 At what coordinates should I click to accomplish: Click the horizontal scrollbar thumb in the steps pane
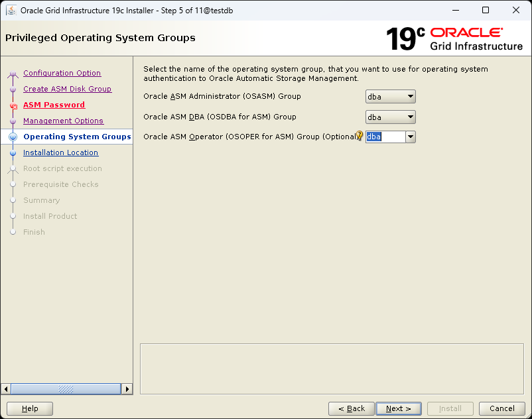click(x=66, y=389)
